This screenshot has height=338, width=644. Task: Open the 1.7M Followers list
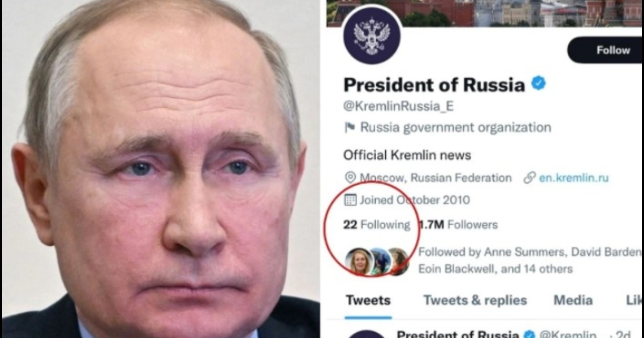[x=458, y=225]
